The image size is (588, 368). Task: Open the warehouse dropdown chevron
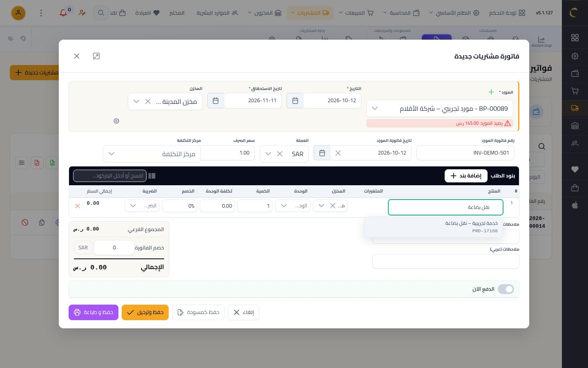tap(136, 101)
